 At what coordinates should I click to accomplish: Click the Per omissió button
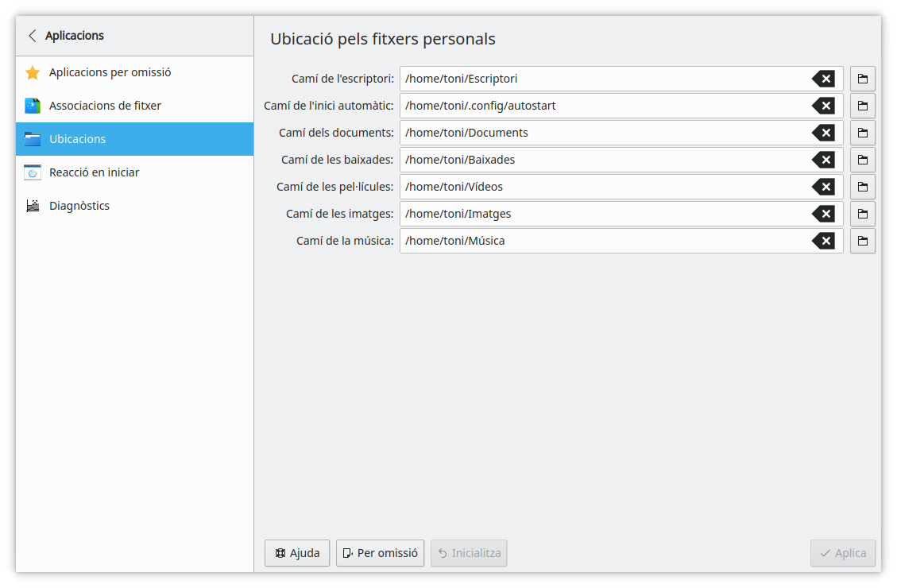380,553
